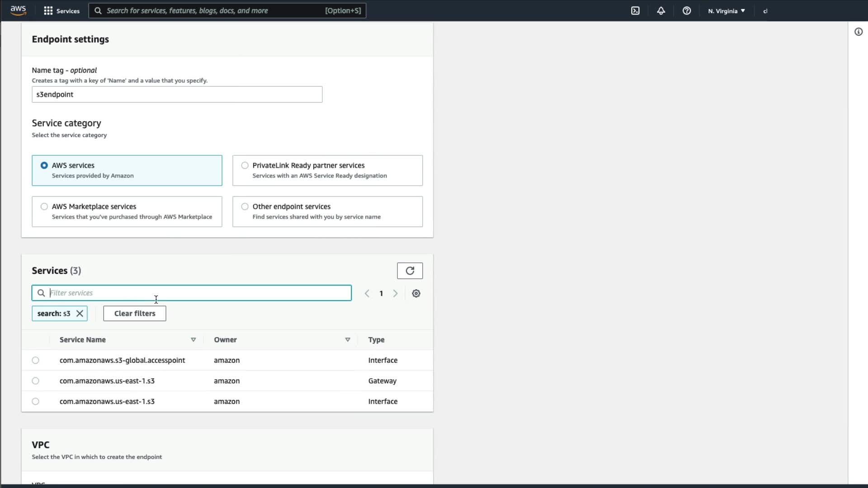Open the help question mark icon
868x488 pixels.
click(686, 11)
